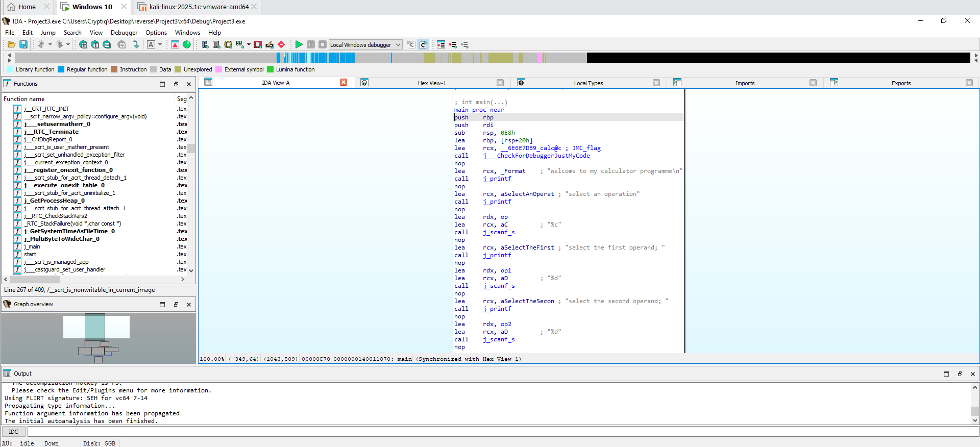Viewport: 980px width, 447px height.
Task: Click the red stop-sign breakpoint icon
Action: click(281, 45)
